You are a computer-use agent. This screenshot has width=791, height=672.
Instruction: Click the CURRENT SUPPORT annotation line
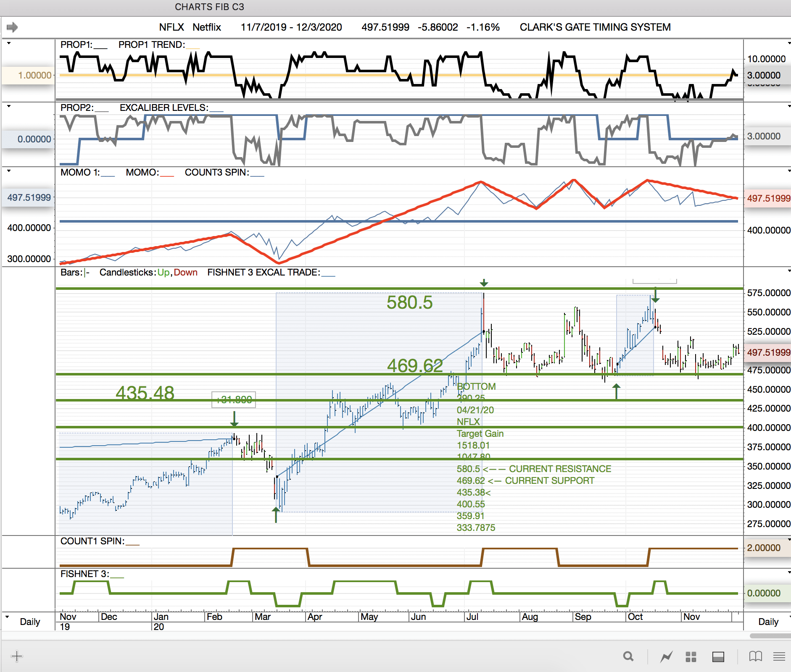pyautogui.click(x=525, y=481)
